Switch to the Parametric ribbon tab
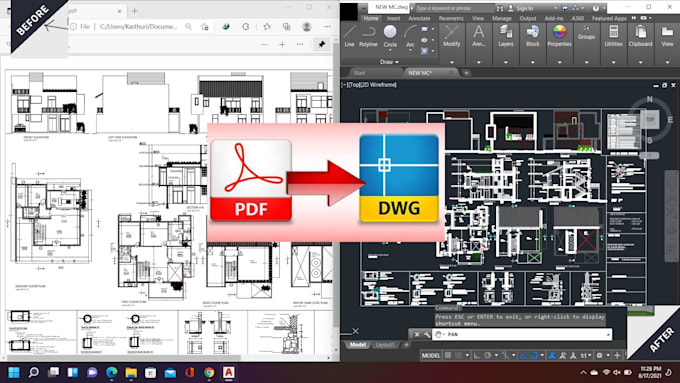This screenshot has height=383, width=680. coord(451,18)
